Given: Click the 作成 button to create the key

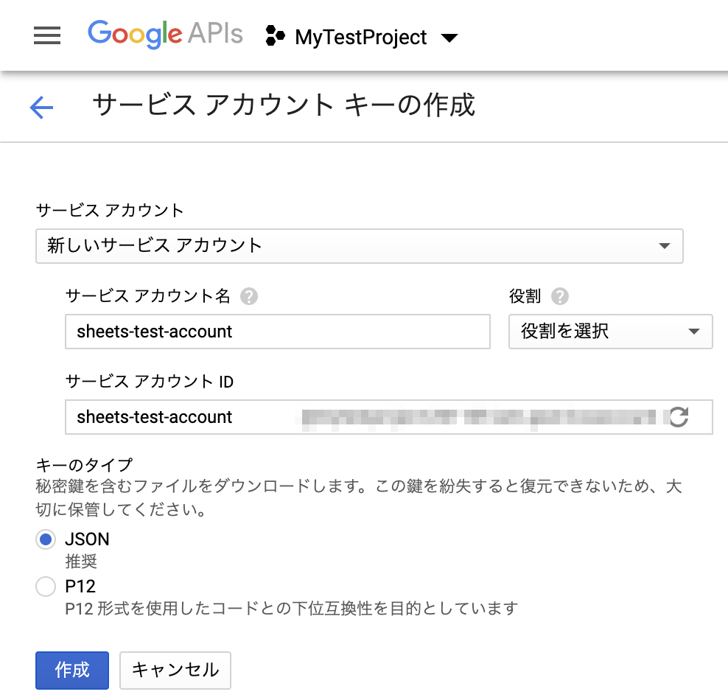Looking at the screenshot, I should (71, 671).
